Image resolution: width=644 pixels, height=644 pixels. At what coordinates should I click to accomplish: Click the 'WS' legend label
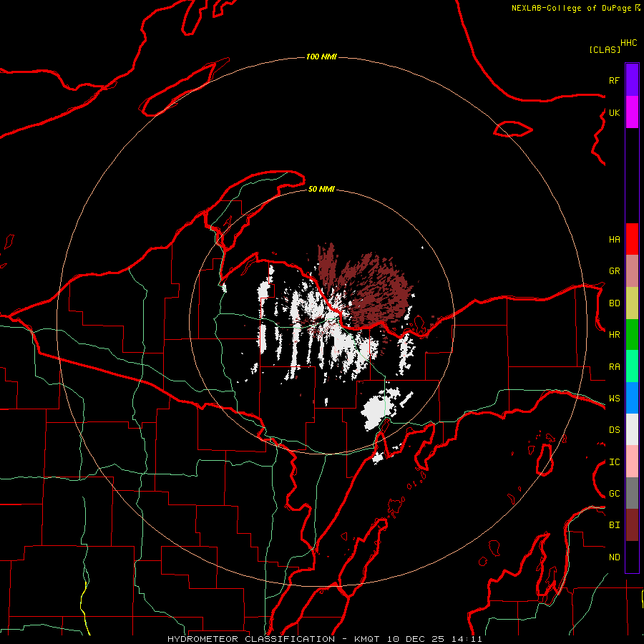click(x=614, y=399)
